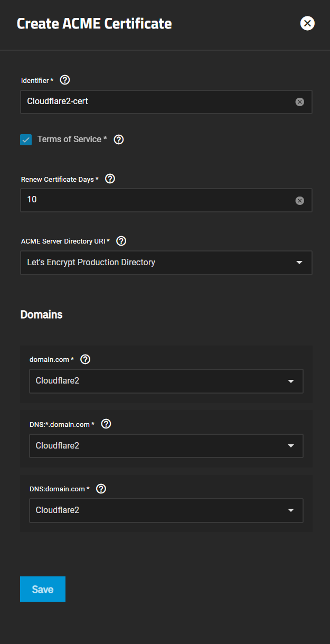Show help for Renew Certificate Days
This screenshot has width=330, height=644.
click(x=110, y=179)
